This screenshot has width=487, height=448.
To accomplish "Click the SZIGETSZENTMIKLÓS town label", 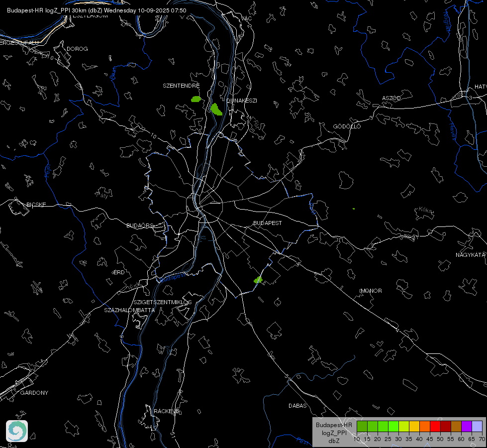I will (163, 302).
